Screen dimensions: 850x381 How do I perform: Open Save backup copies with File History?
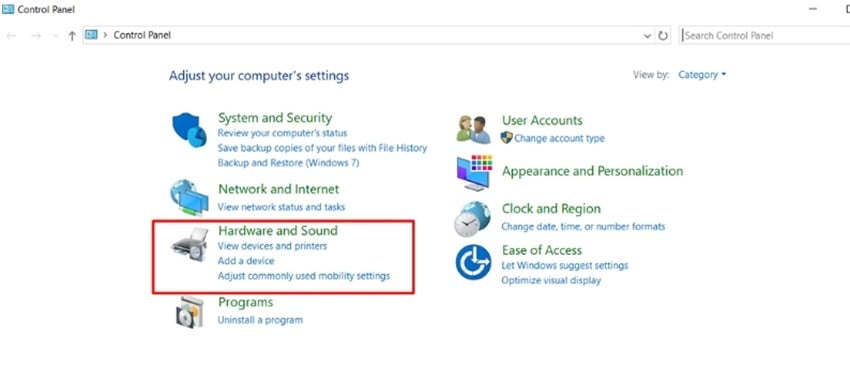pyautogui.click(x=322, y=148)
